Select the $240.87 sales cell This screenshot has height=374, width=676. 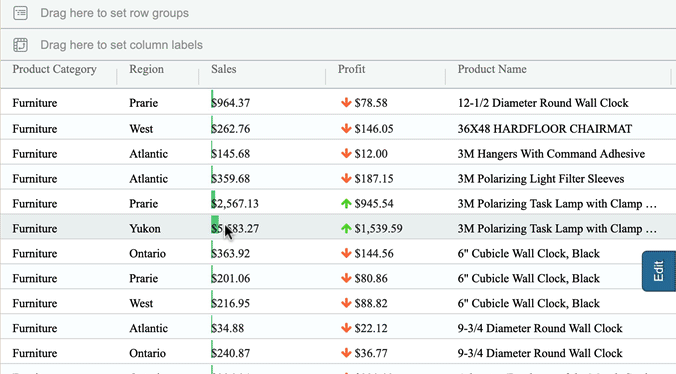tap(230, 354)
